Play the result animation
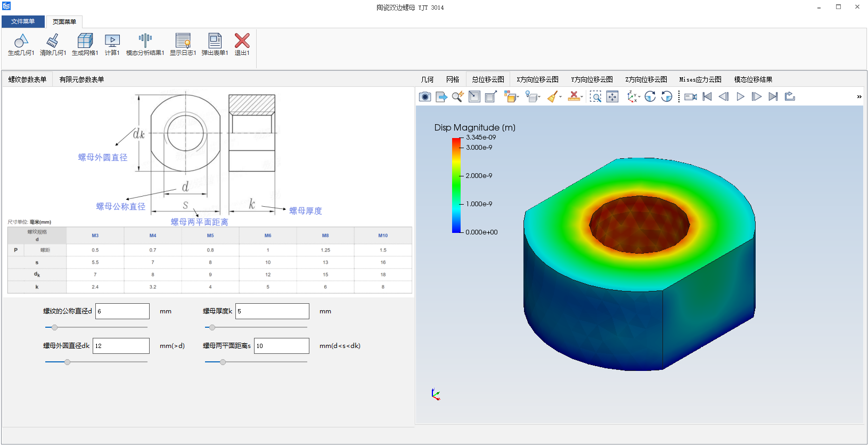 point(740,96)
